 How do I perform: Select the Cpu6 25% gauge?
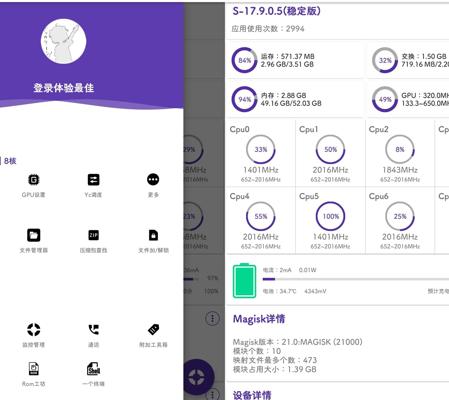[x=400, y=216]
